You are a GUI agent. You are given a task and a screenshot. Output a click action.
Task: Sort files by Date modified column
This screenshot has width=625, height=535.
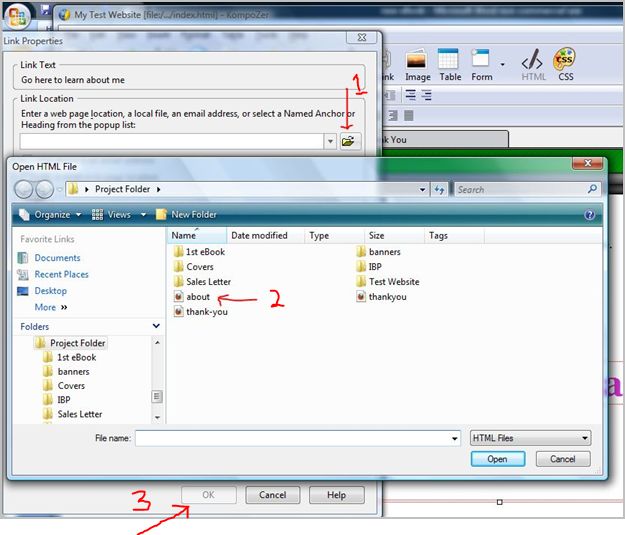[x=259, y=236]
